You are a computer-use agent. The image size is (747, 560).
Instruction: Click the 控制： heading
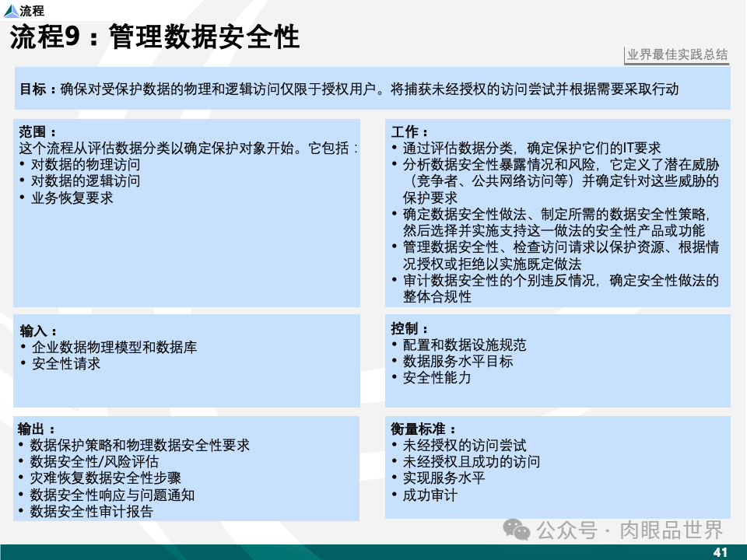[x=410, y=328]
